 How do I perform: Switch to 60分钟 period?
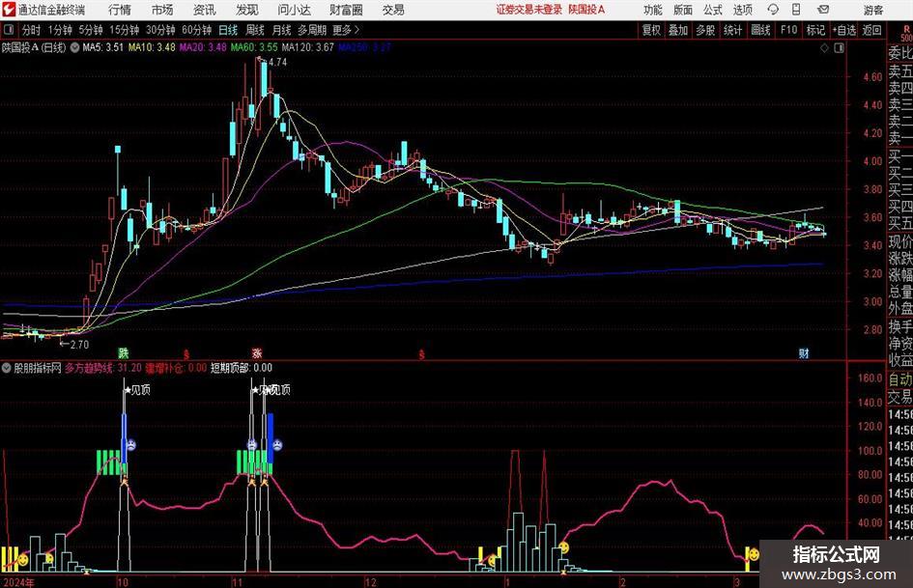click(196, 30)
